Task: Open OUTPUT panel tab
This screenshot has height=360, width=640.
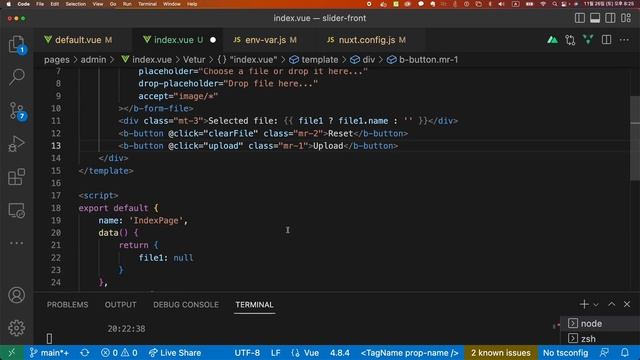Action: tap(120, 305)
